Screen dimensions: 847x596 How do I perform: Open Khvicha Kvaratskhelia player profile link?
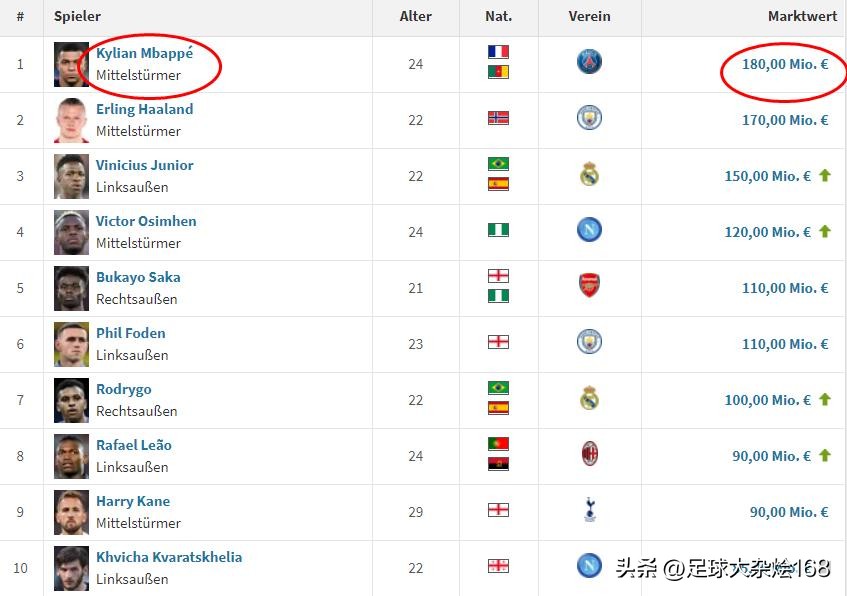pyautogui.click(x=169, y=557)
